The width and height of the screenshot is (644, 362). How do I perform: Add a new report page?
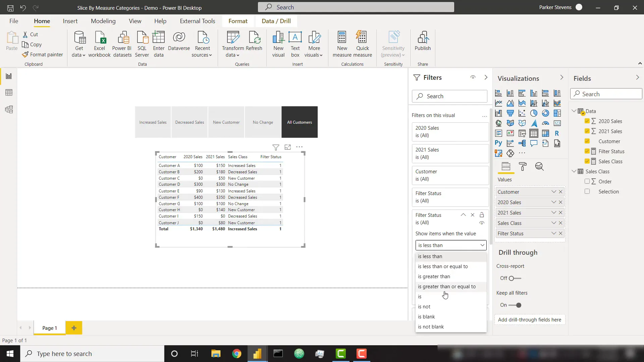(74, 328)
